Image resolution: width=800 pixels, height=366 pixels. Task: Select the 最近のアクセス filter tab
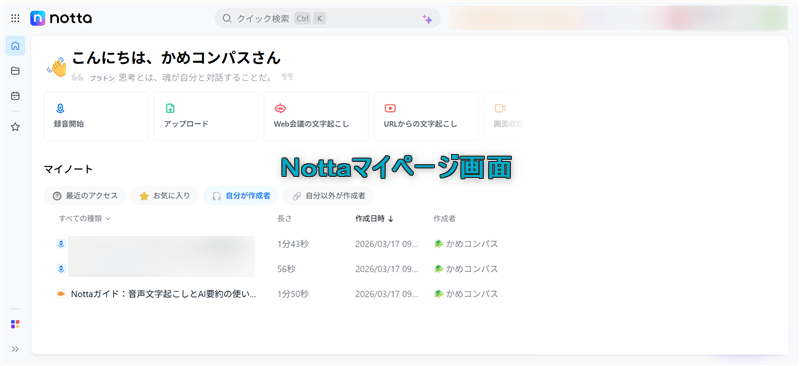click(x=85, y=196)
